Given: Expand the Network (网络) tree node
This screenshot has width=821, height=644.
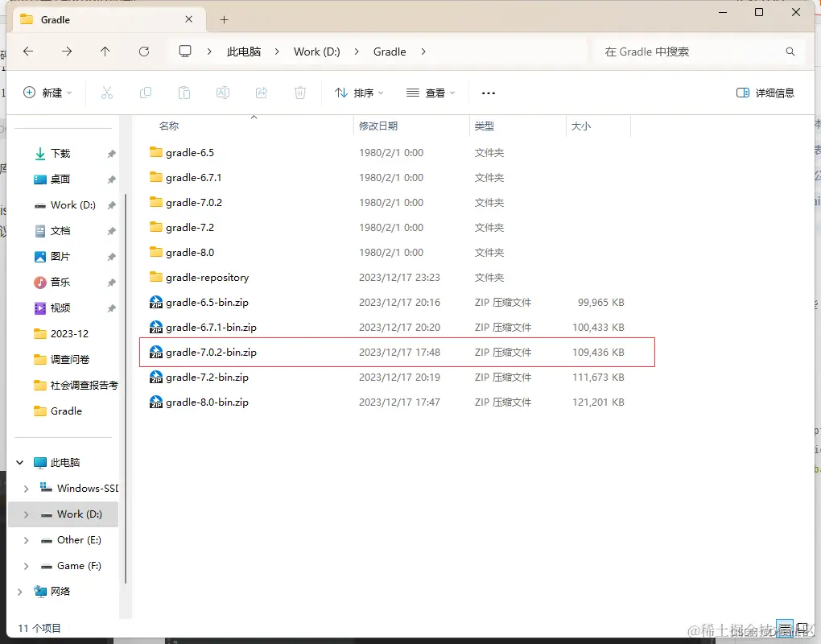Looking at the screenshot, I should pos(20,591).
